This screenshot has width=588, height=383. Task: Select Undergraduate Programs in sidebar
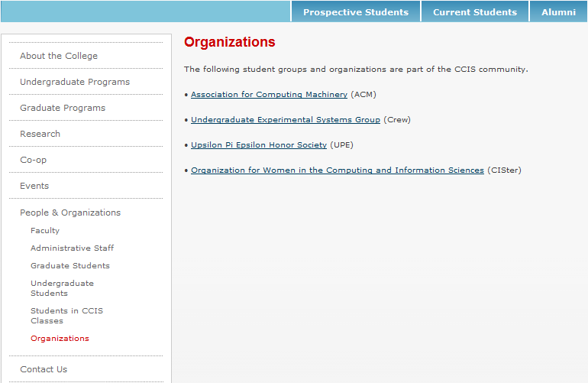click(x=75, y=82)
